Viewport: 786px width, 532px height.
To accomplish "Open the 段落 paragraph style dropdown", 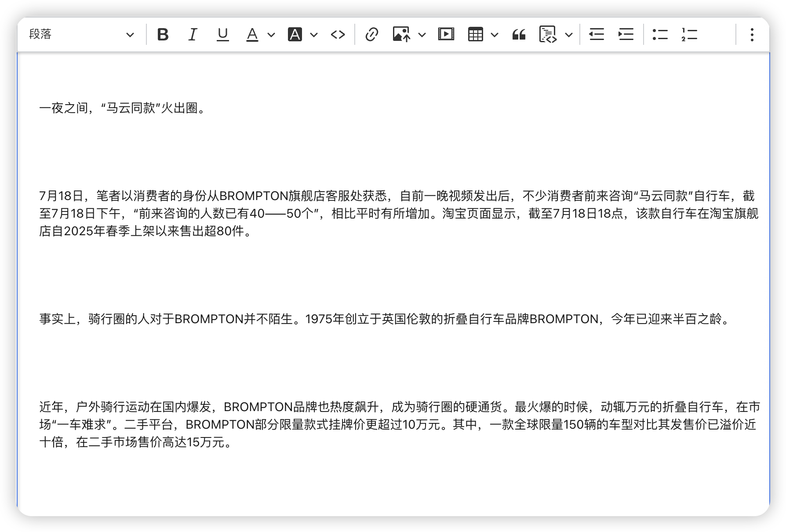I will [x=81, y=34].
